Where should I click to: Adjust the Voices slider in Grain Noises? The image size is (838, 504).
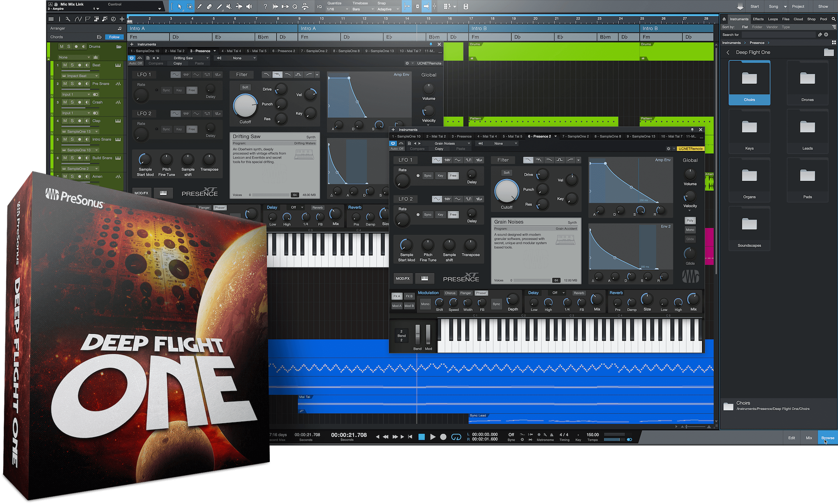pyautogui.click(x=532, y=280)
